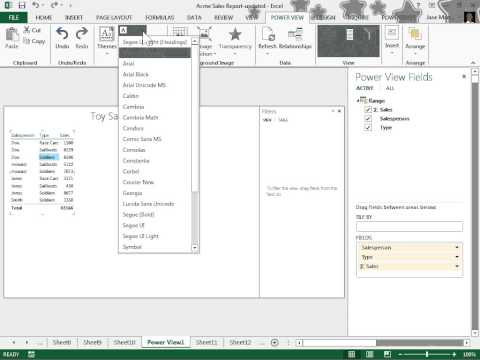Switch to Normal view icon in status bar

click(352, 354)
